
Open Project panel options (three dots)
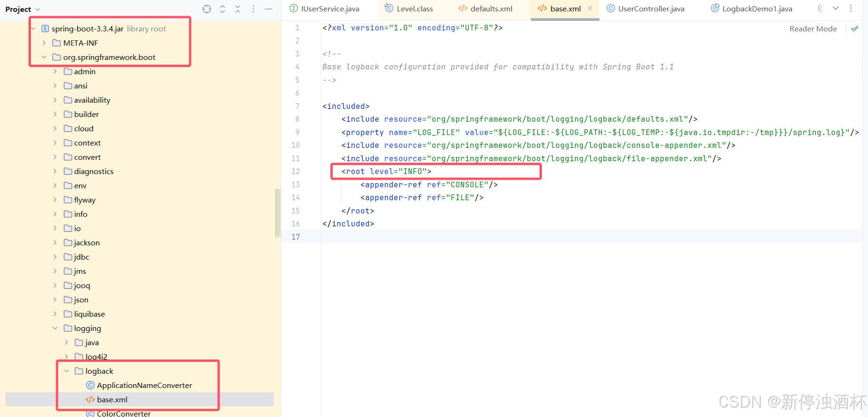coord(253,9)
